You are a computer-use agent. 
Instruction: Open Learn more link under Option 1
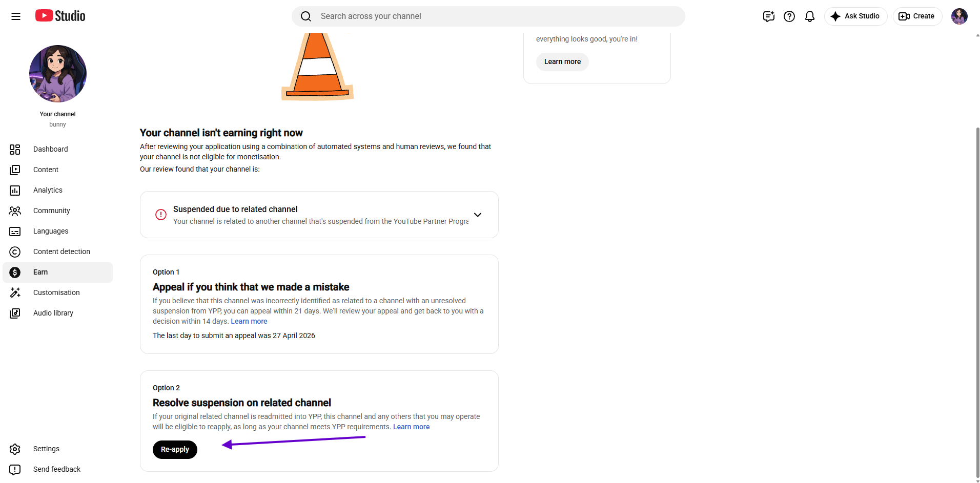click(249, 321)
